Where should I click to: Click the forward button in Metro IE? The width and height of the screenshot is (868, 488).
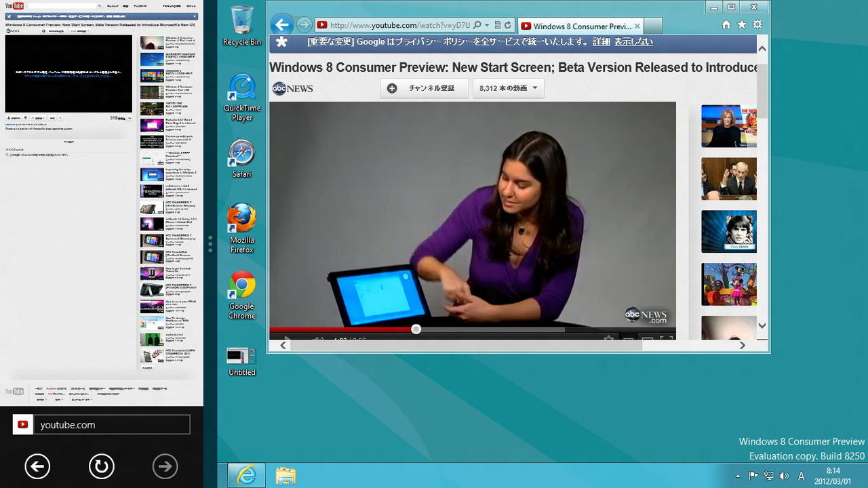pyautogui.click(x=165, y=466)
